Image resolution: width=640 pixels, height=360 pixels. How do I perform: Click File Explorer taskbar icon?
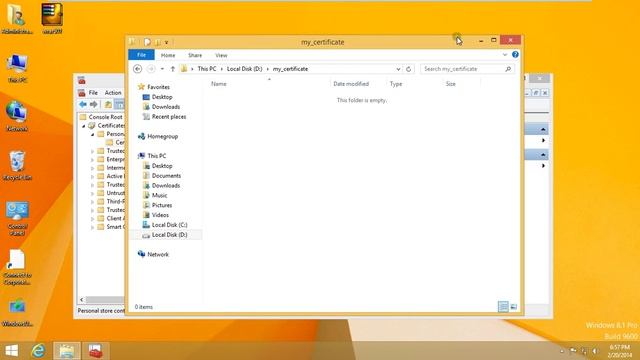(x=67, y=351)
